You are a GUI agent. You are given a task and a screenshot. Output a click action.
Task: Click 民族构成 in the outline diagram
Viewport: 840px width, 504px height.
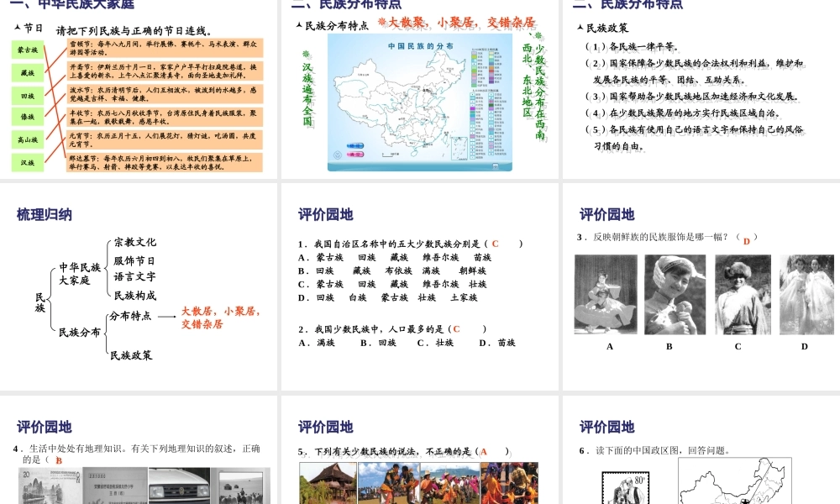tap(135, 295)
